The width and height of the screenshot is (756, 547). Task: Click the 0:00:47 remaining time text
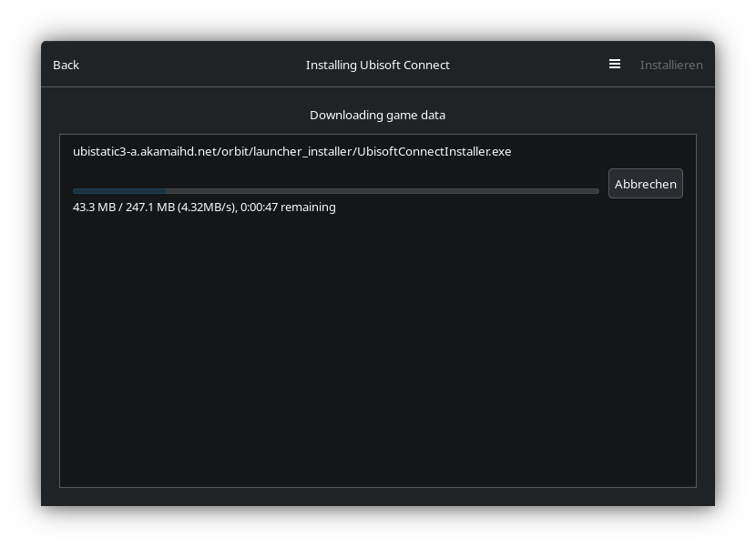(x=259, y=207)
